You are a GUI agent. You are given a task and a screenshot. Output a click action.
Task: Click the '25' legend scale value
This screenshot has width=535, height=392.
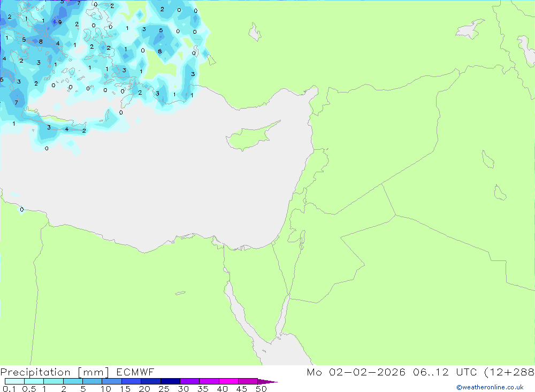click(x=164, y=389)
